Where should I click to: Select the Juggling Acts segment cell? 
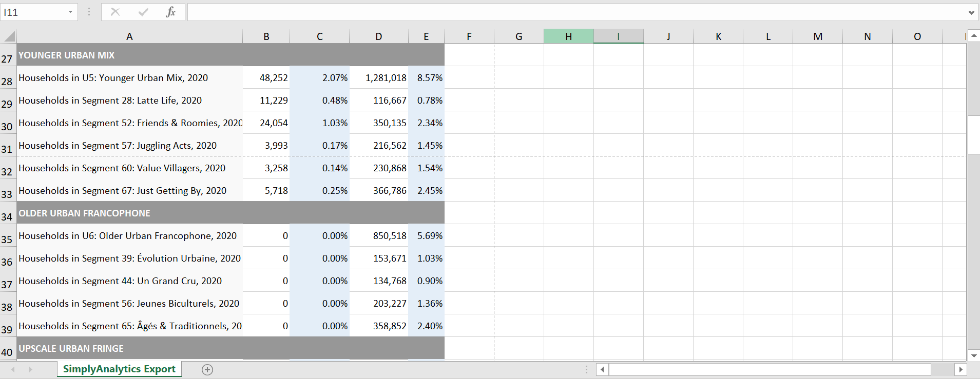pyautogui.click(x=129, y=145)
